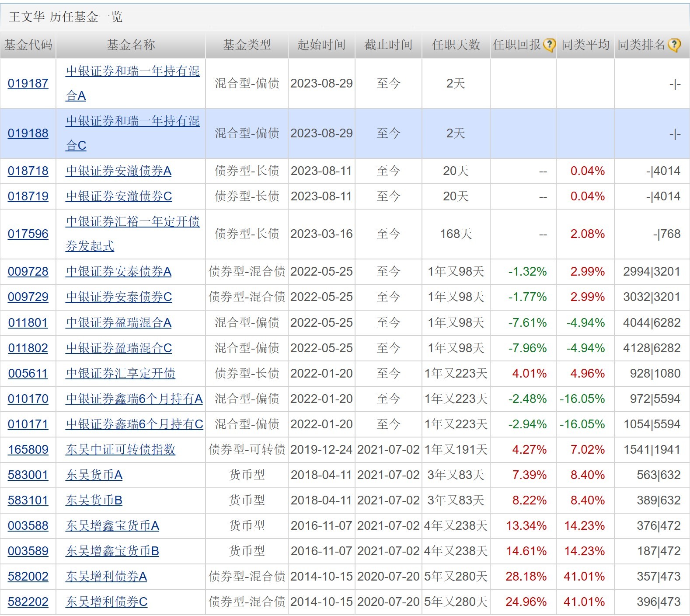Open fund code 009728 link
690x616 pixels.
coord(28,271)
